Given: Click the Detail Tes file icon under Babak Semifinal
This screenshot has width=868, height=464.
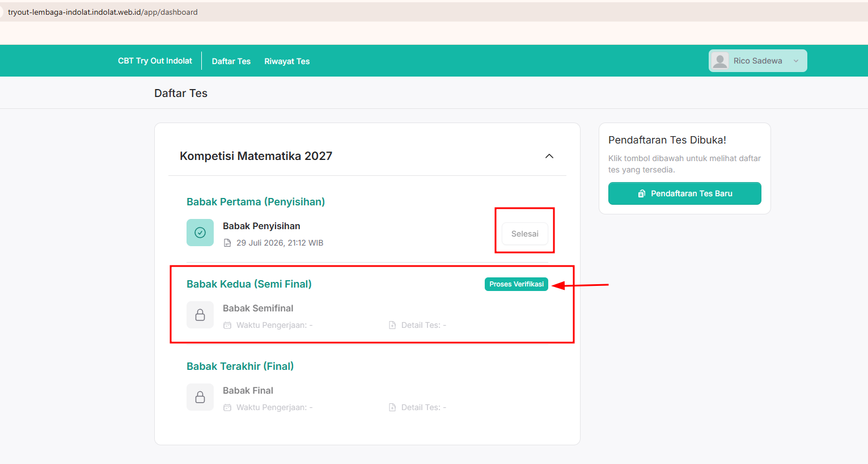Looking at the screenshot, I should (x=392, y=325).
